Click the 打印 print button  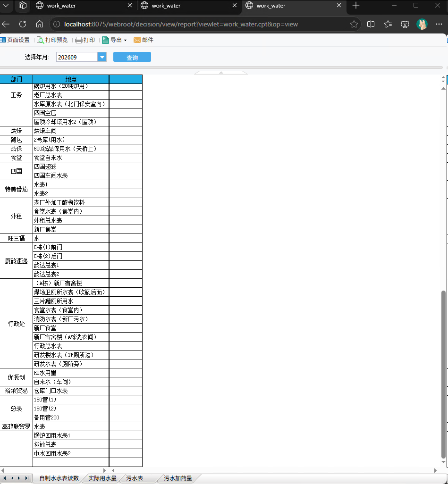tap(85, 40)
